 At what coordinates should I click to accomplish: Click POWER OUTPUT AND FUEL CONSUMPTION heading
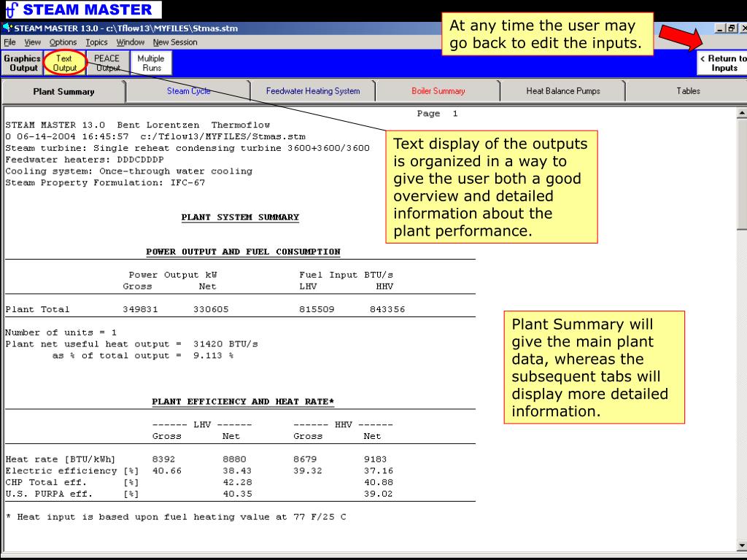tap(243, 252)
